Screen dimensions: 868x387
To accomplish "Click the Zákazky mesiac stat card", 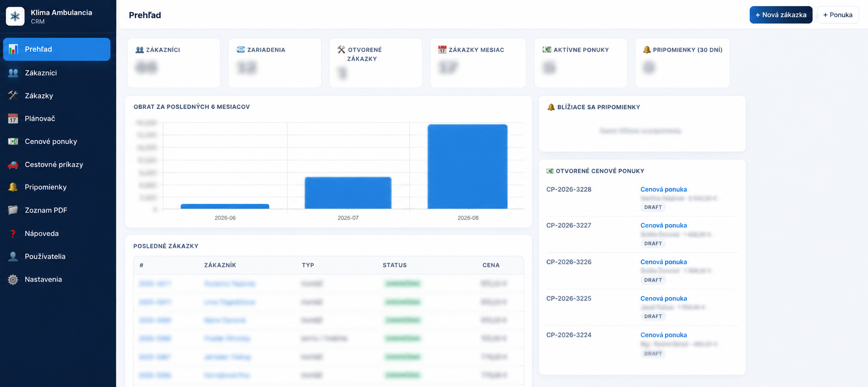I will click(x=478, y=63).
